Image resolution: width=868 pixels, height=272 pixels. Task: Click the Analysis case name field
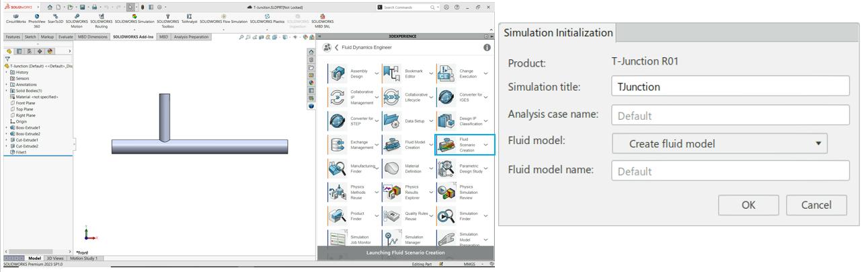(x=730, y=115)
